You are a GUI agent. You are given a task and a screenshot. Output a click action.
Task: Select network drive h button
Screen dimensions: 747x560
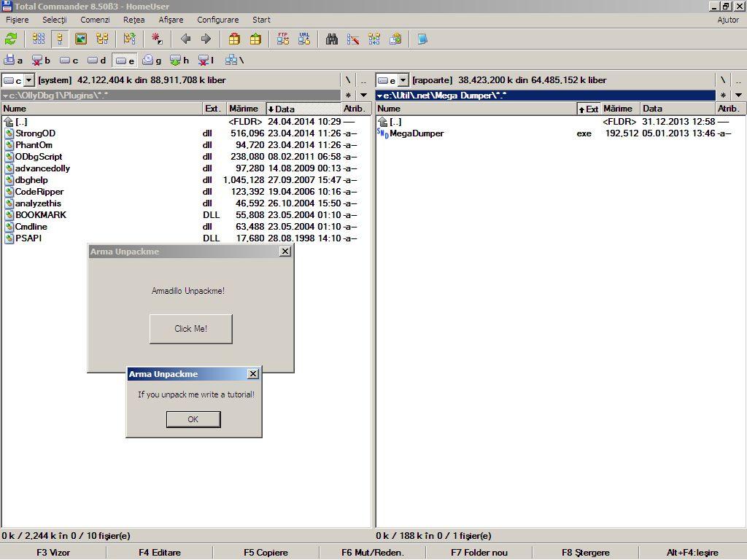coord(179,61)
